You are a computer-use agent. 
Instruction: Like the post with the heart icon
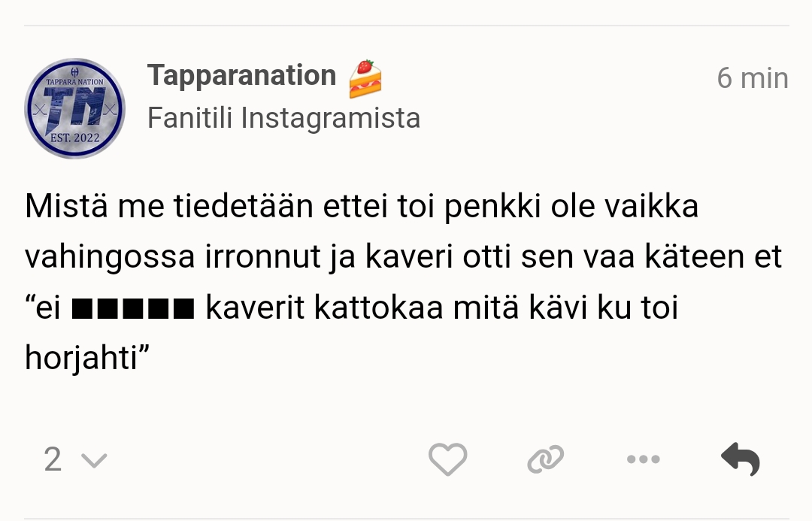point(447,459)
